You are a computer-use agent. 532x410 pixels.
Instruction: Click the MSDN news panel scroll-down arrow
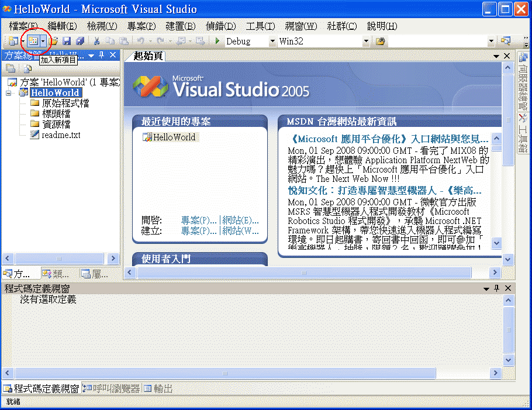click(x=497, y=243)
